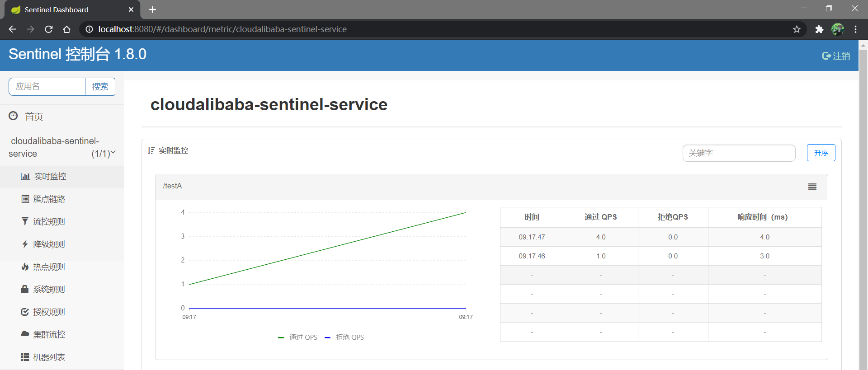
Task: Click the filter icon for 流控规则
Action: point(25,221)
